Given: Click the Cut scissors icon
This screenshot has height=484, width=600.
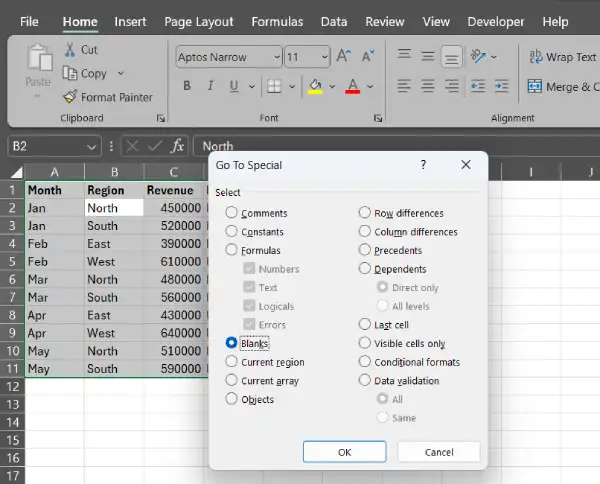Looking at the screenshot, I should [x=70, y=50].
